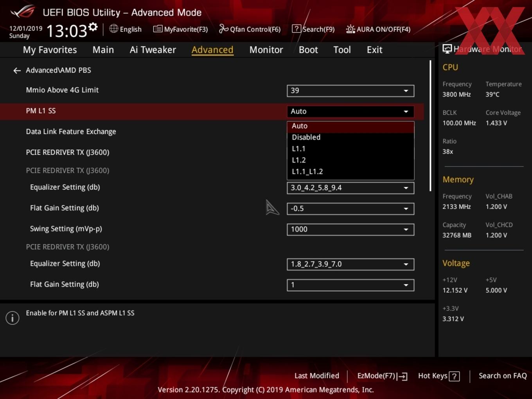The height and width of the screenshot is (399, 532).
Task: Click the ROG logo icon
Action: [23, 11]
